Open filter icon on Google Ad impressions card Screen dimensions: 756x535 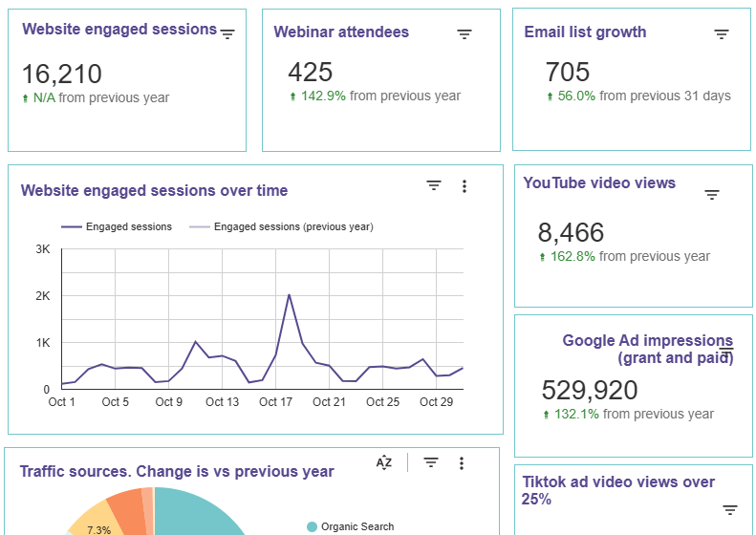(x=726, y=353)
